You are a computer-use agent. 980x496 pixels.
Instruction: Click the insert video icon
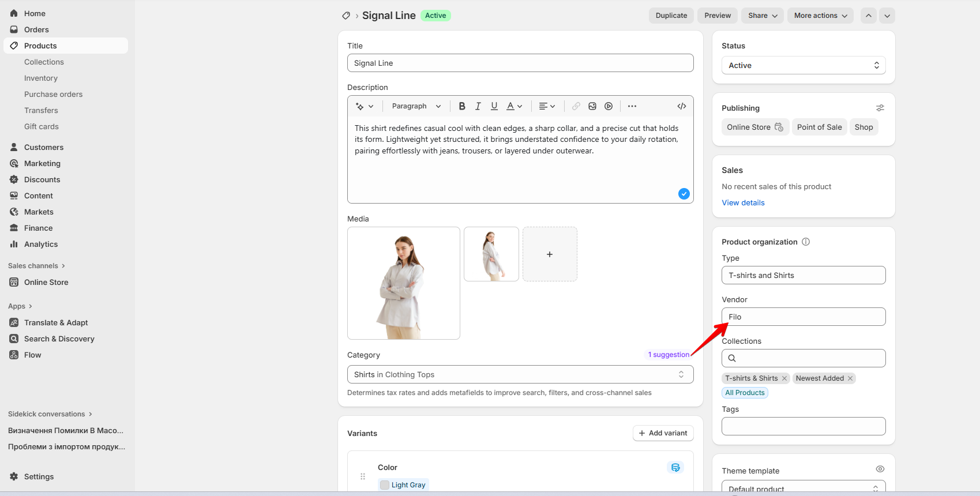pyautogui.click(x=608, y=106)
